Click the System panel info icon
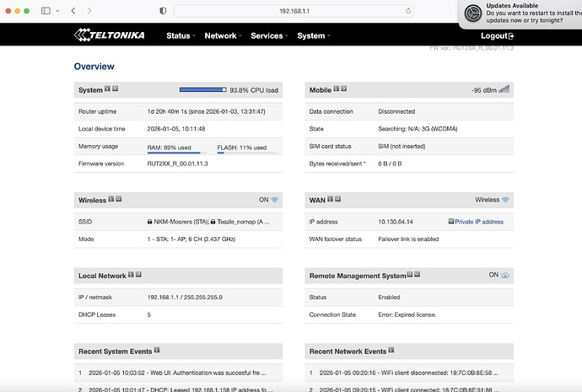The image size is (582, 392). (x=107, y=89)
